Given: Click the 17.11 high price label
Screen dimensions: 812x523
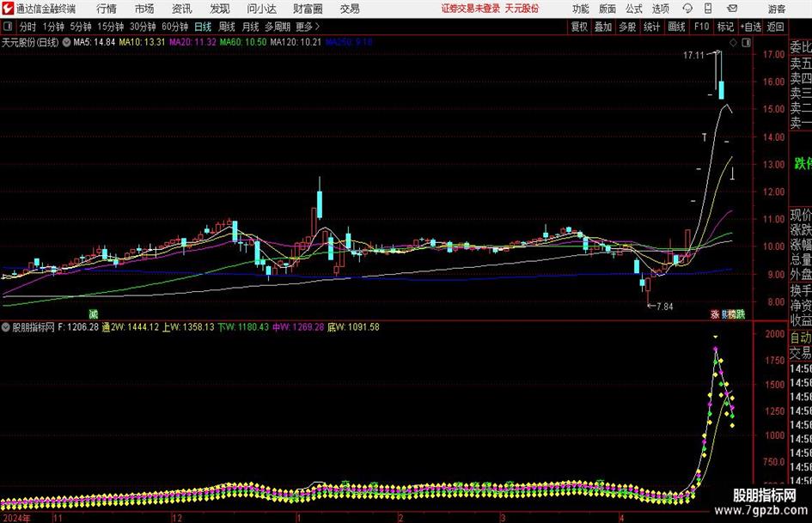Looking at the screenshot, I should 694,55.
